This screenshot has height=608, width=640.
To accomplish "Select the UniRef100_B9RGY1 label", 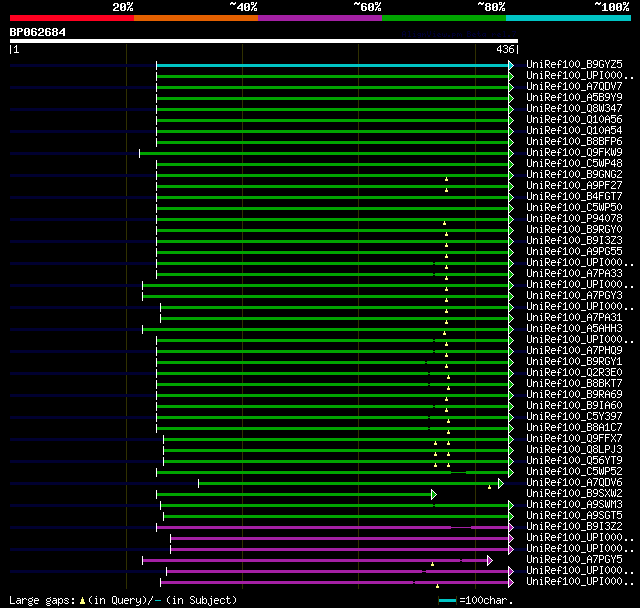I will 574,362.
